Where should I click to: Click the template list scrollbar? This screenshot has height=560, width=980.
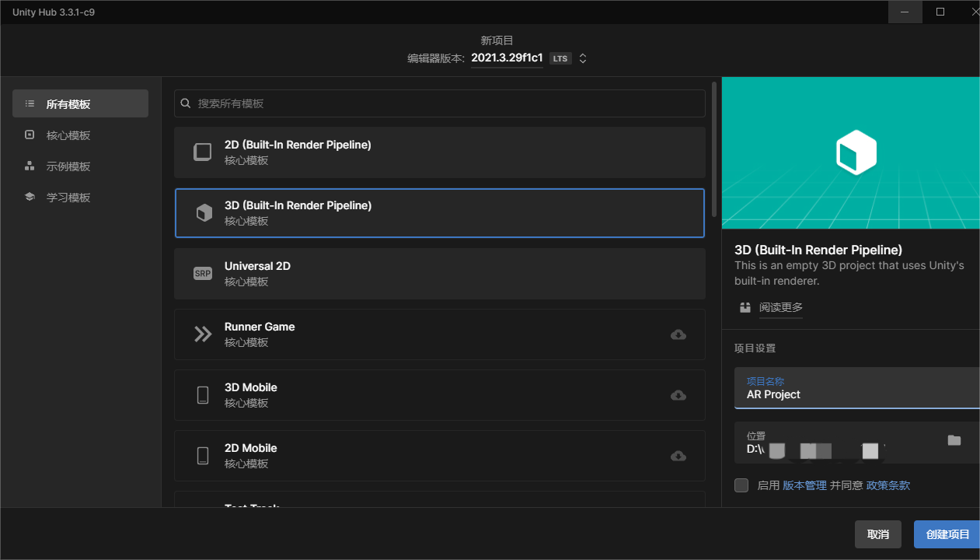click(714, 148)
